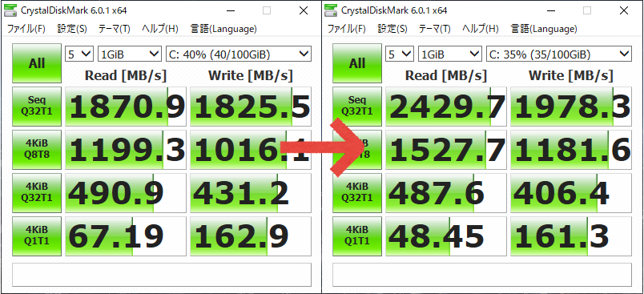Run 4KiB Q32T1 test in left window
644x294 pixels.
pyautogui.click(x=37, y=193)
